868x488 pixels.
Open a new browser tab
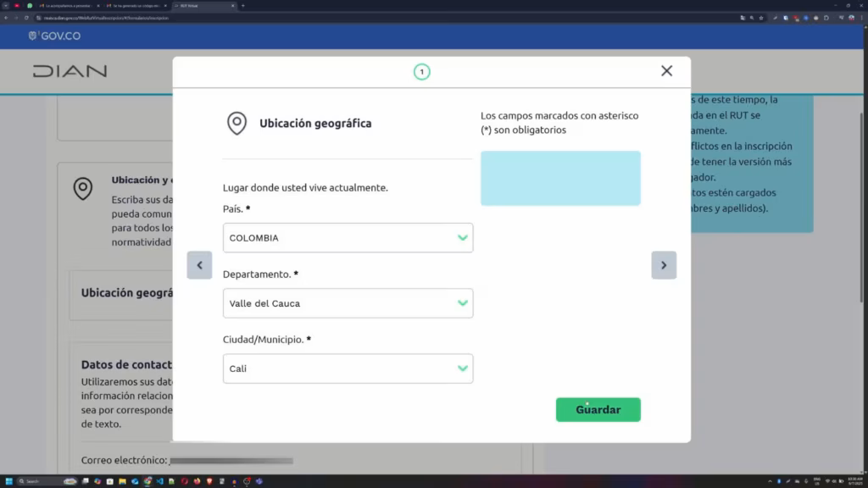[243, 6]
